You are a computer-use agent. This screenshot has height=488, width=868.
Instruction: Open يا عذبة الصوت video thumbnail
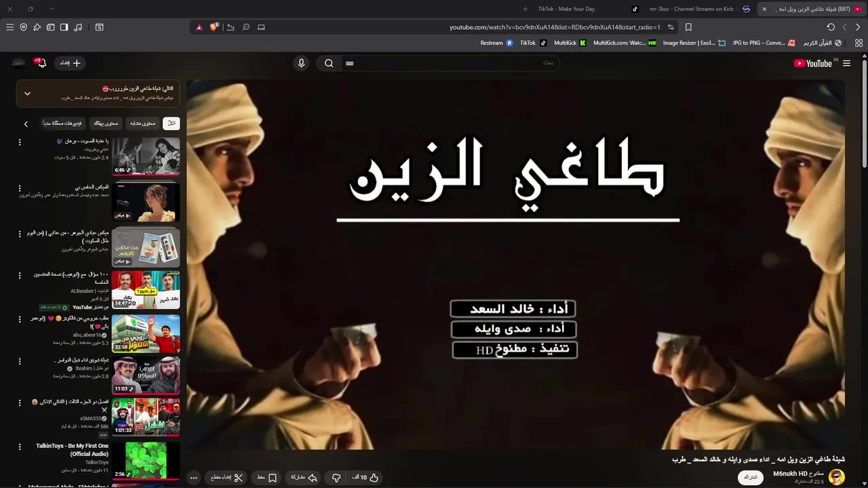pos(146,157)
